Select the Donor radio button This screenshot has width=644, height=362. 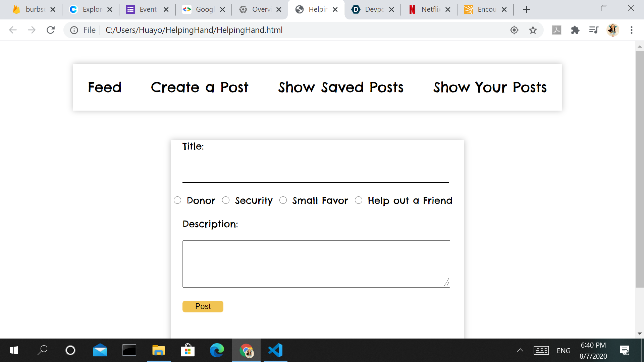click(177, 200)
